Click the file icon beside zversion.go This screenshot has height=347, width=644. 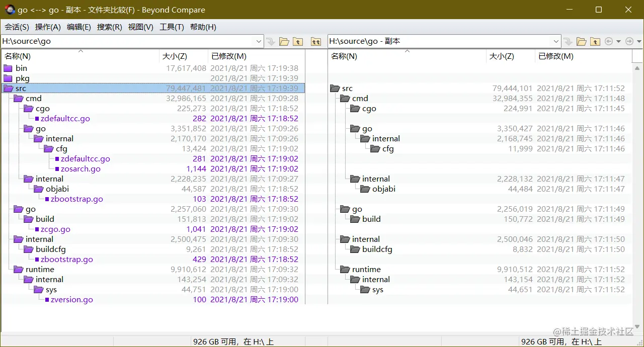pyautogui.click(x=47, y=300)
